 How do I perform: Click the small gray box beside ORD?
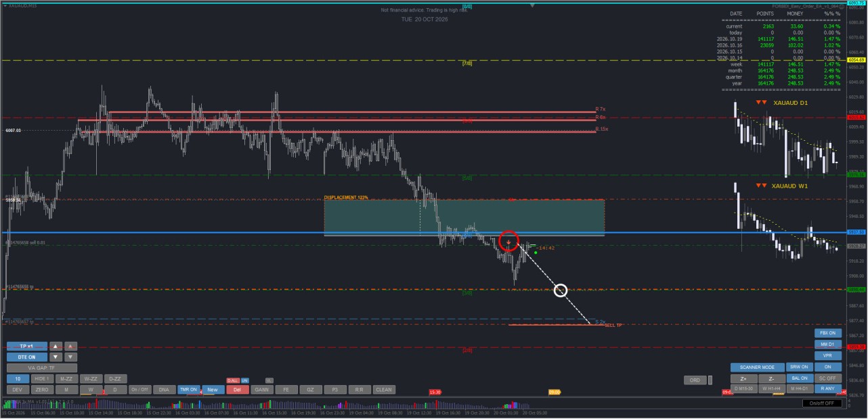click(711, 380)
